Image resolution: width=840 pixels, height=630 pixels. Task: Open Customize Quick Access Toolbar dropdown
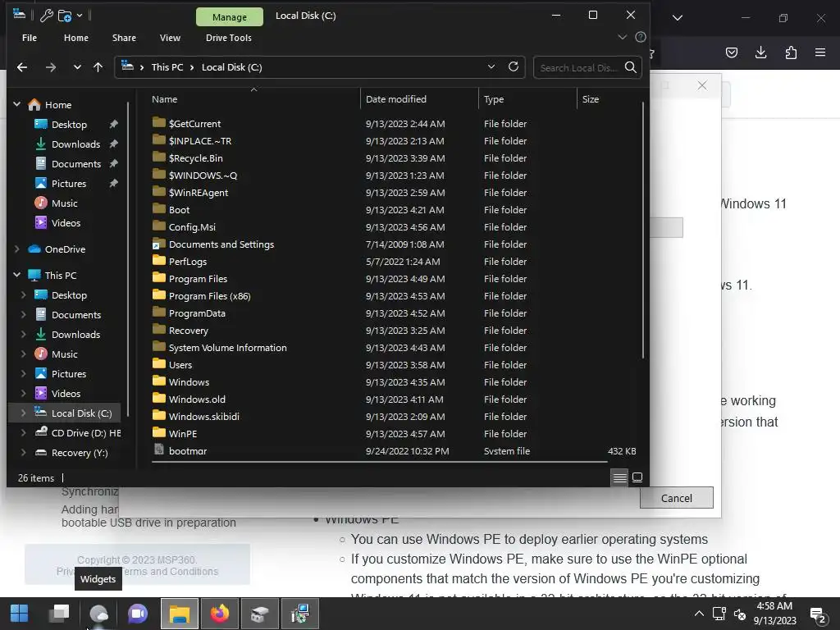[x=80, y=16]
